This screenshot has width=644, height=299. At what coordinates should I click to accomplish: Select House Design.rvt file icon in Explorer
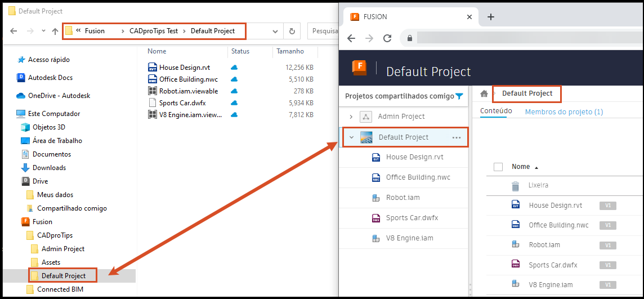click(153, 68)
